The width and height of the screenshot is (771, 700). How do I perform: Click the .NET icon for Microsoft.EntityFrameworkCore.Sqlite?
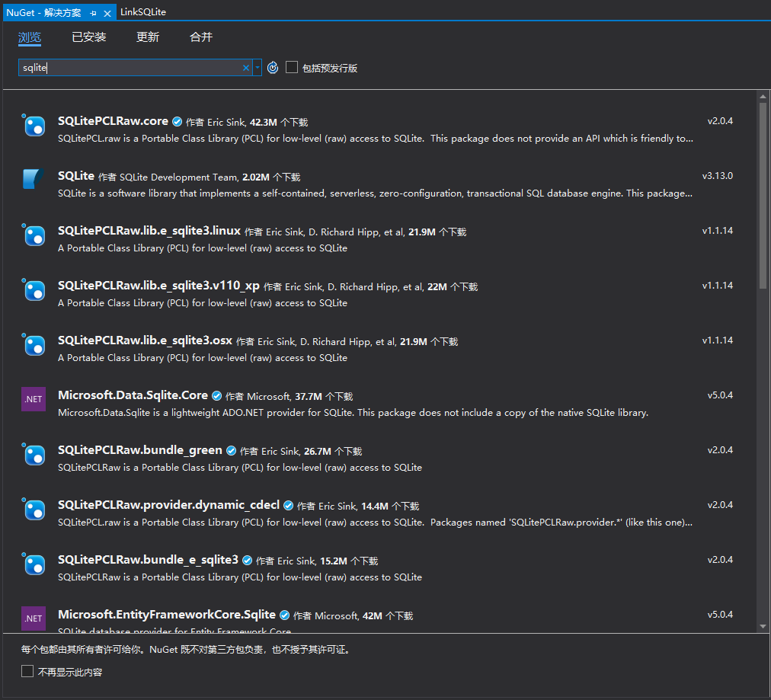coord(33,618)
